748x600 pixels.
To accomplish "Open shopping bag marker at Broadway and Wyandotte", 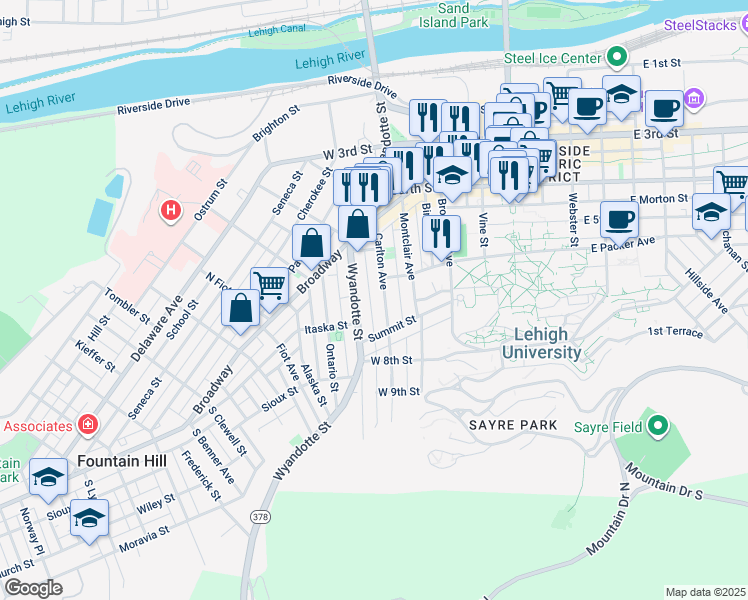I will tap(357, 227).
